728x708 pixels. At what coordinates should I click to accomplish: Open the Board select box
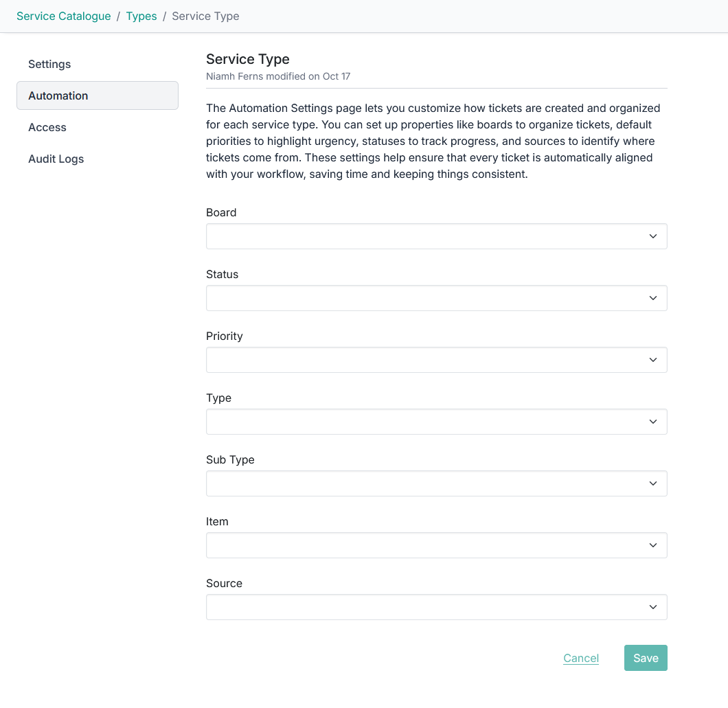[426, 236]
